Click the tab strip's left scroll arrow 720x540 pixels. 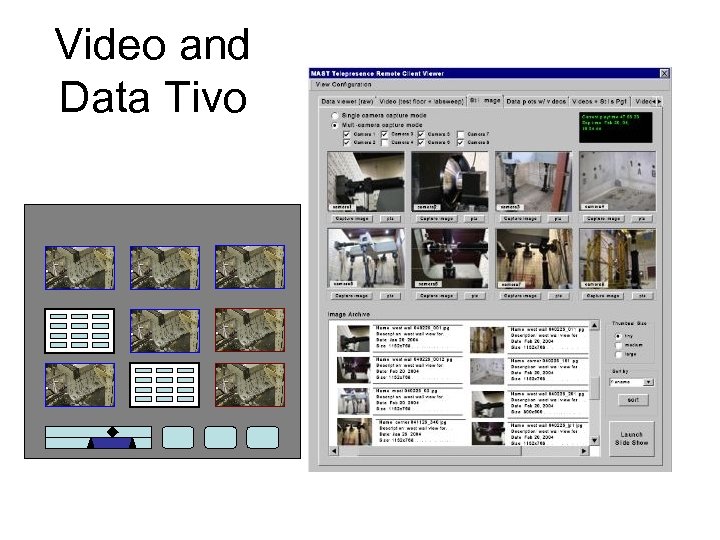coord(654,101)
